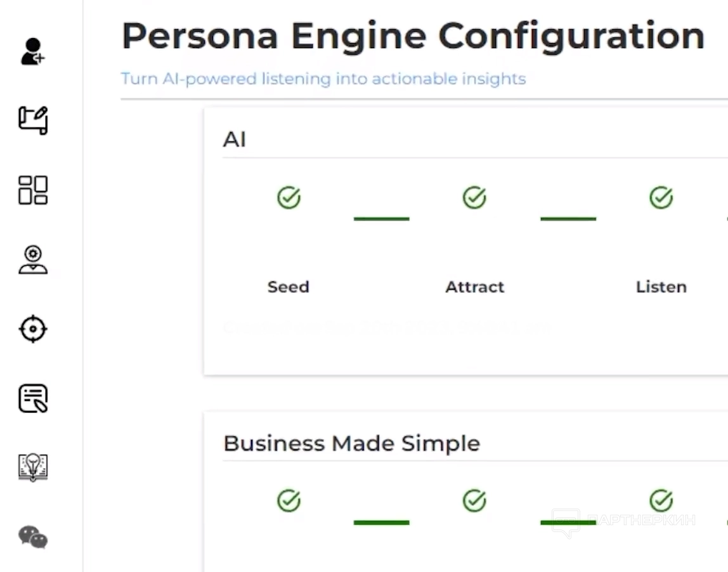Click the persona gear sidebar icon

point(33,259)
